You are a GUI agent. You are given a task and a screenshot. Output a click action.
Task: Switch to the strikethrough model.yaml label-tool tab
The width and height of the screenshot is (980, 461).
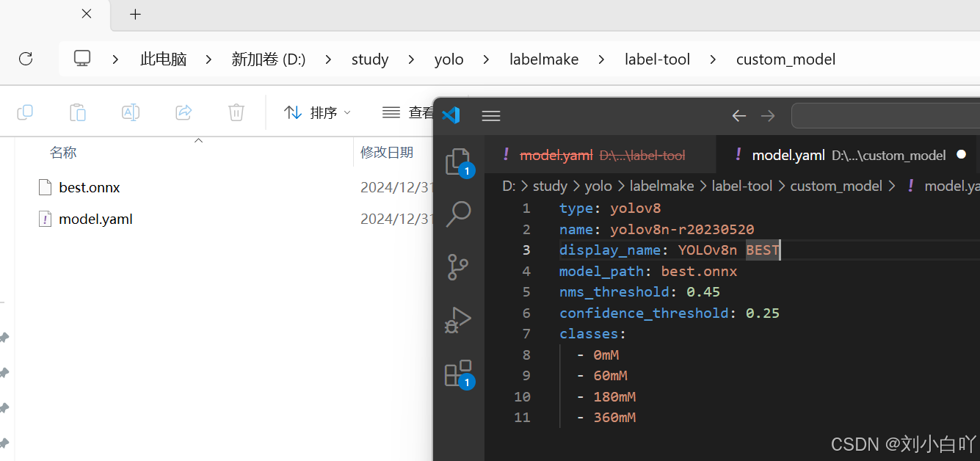(600, 155)
